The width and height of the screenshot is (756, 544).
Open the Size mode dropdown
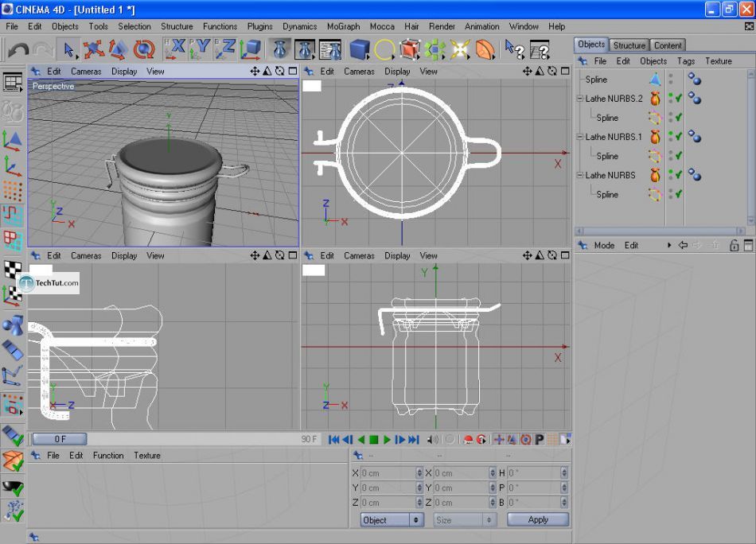464,520
